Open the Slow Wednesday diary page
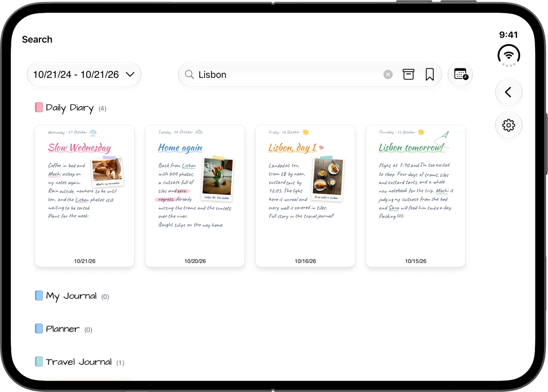The width and height of the screenshot is (548, 392). (x=85, y=196)
